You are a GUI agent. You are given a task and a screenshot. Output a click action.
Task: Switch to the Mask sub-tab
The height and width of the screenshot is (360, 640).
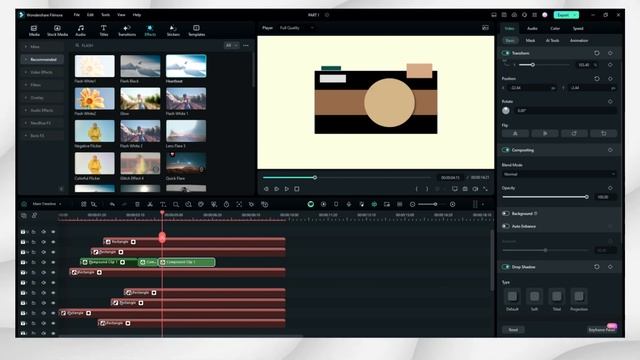click(x=530, y=40)
